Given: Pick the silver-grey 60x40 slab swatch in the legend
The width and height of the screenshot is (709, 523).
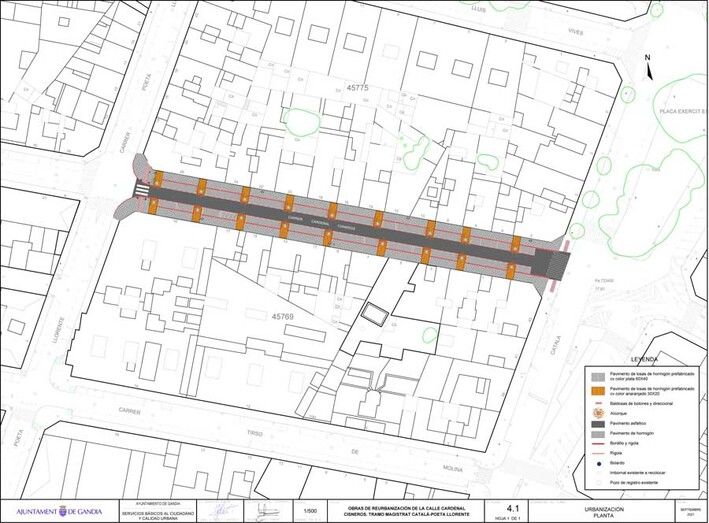Looking at the screenshot, I should [x=599, y=377].
